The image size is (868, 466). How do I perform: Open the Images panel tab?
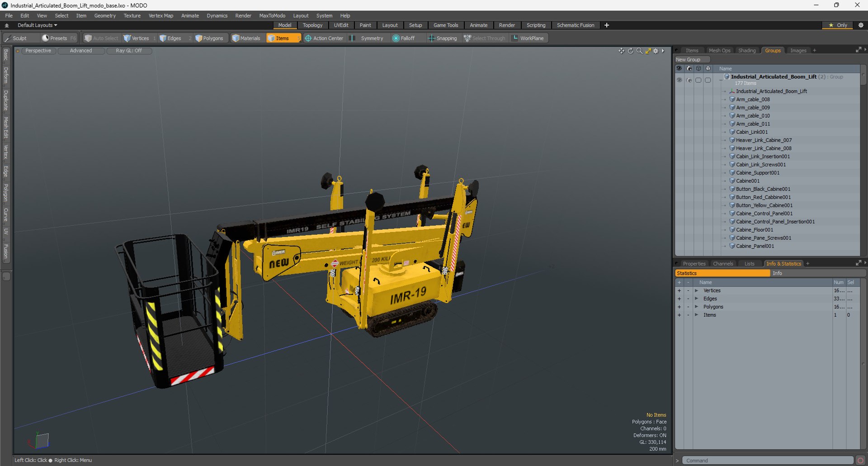coord(798,51)
